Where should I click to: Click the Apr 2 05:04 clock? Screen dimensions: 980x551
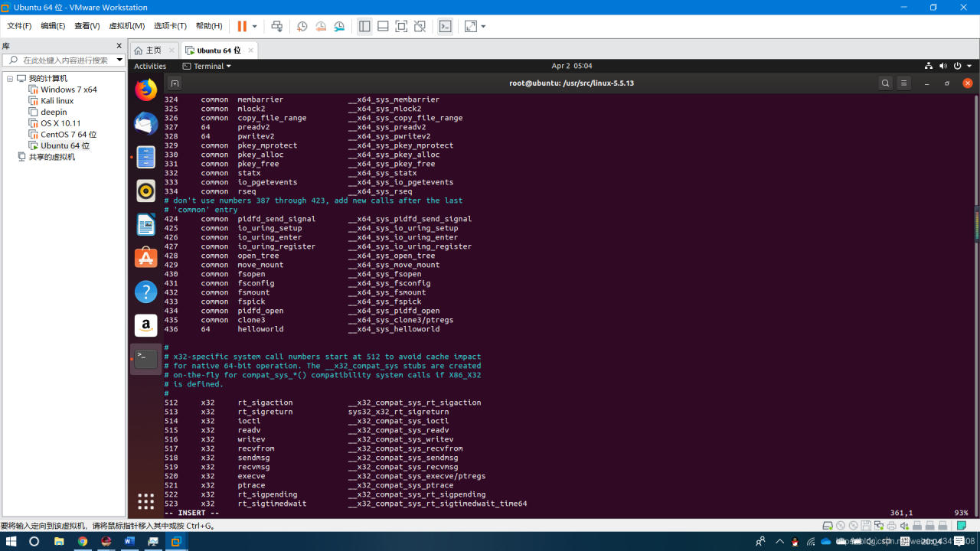pos(571,66)
